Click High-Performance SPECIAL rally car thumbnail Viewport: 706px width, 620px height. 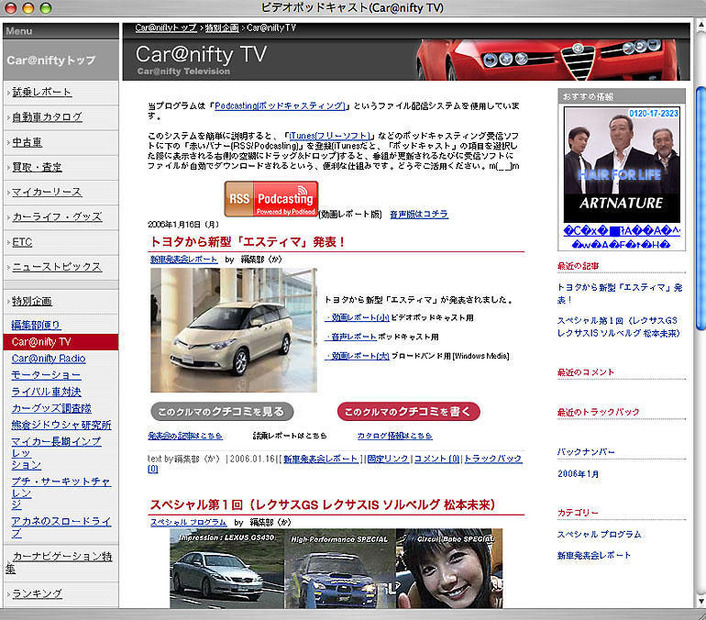(340, 569)
